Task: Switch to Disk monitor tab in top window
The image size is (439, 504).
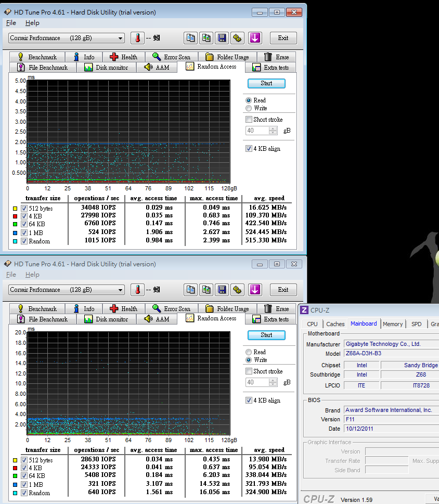Action: point(107,68)
